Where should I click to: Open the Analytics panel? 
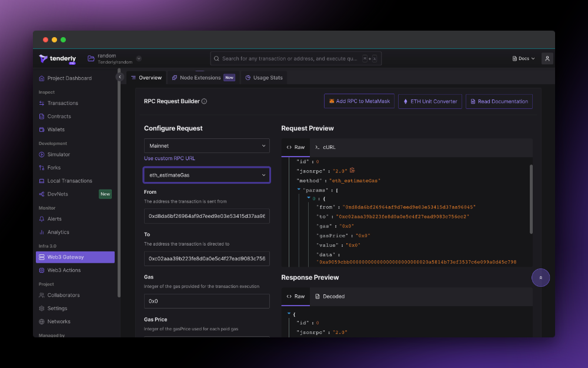[x=58, y=233]
